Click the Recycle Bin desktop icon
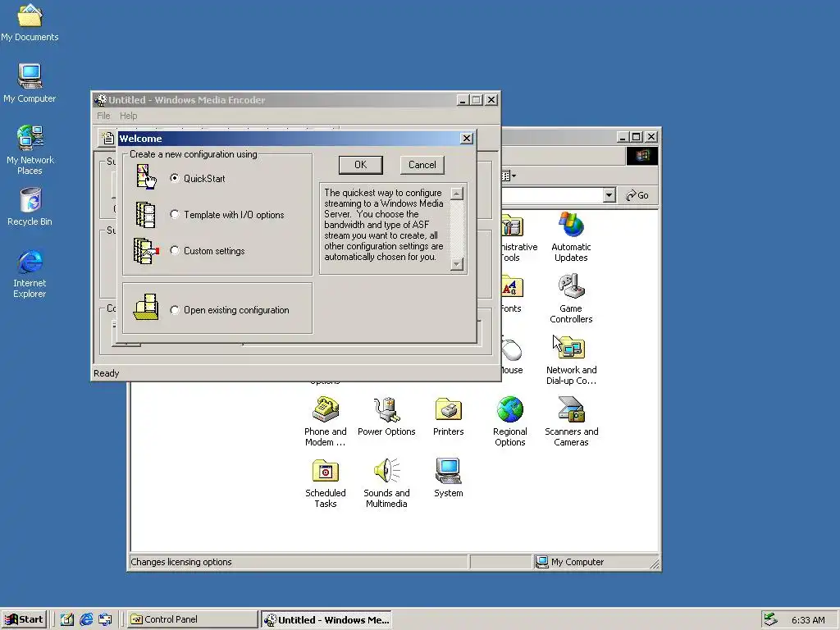Screen dimensions: 840x630 pyautogui.click(x=30, y=206)
